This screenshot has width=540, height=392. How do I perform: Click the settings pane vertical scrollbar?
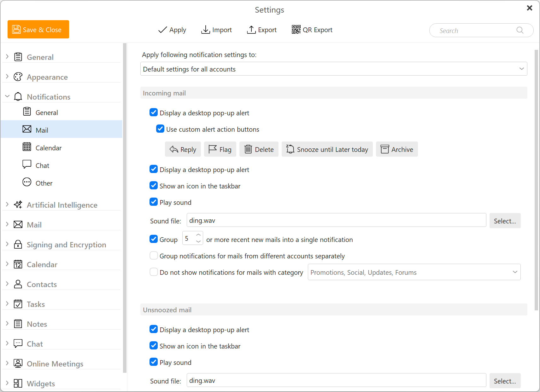pyautogui.click(x=536, y=180)
